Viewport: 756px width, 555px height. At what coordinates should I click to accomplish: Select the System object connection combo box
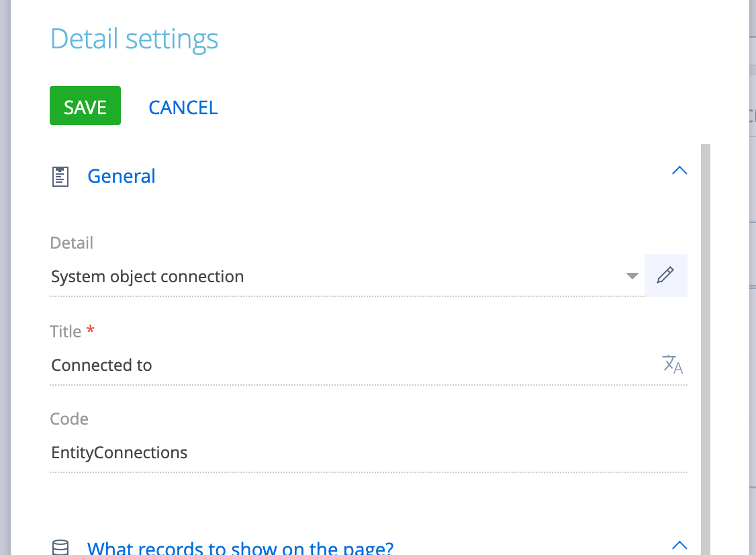346,277
